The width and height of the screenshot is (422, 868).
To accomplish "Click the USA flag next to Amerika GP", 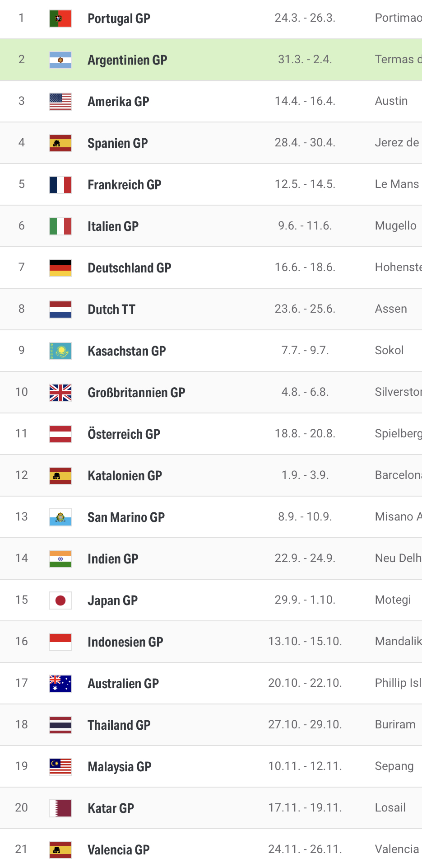I will [60, 102].
